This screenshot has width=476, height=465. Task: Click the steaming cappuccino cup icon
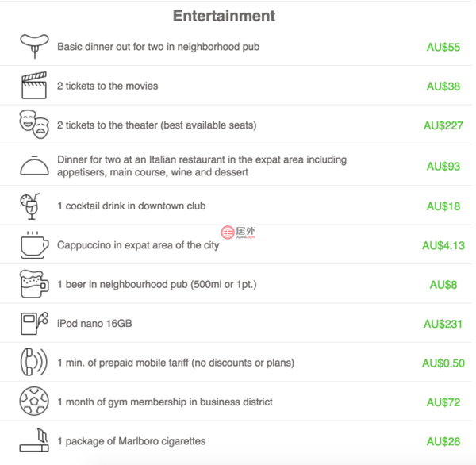pyautogui.click(x=34, y=245)
